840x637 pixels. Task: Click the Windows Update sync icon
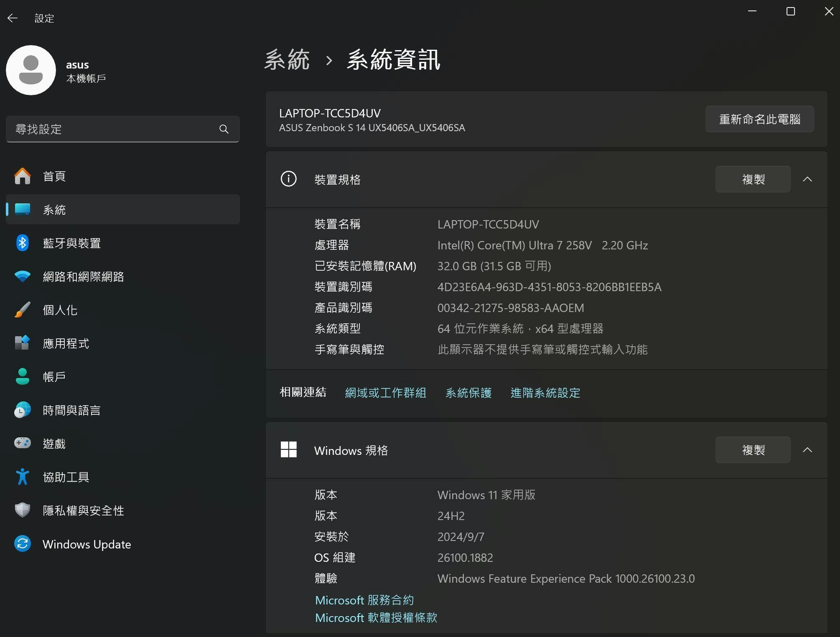(x=23, y=544)
